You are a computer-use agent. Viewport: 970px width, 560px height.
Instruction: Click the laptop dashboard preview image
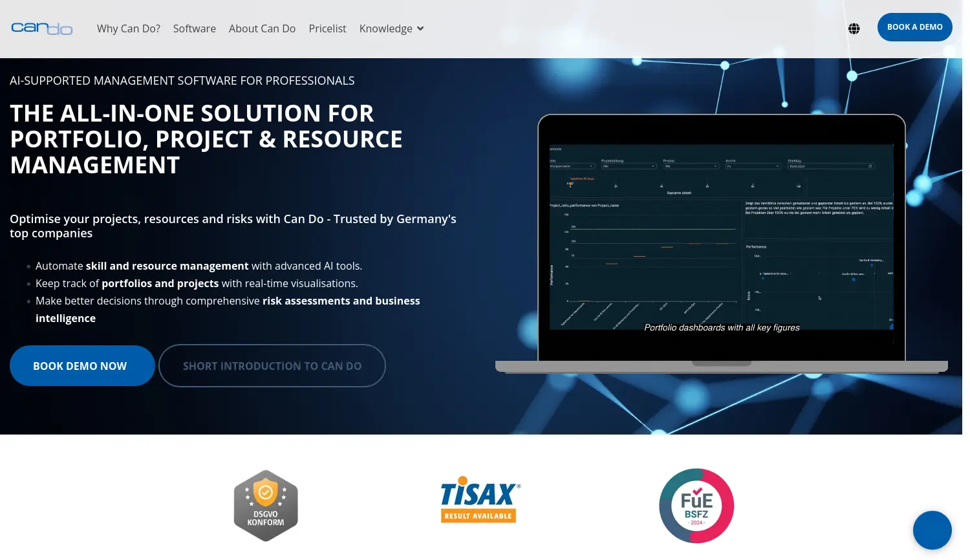pyautogui.click(x=721, y=239)
